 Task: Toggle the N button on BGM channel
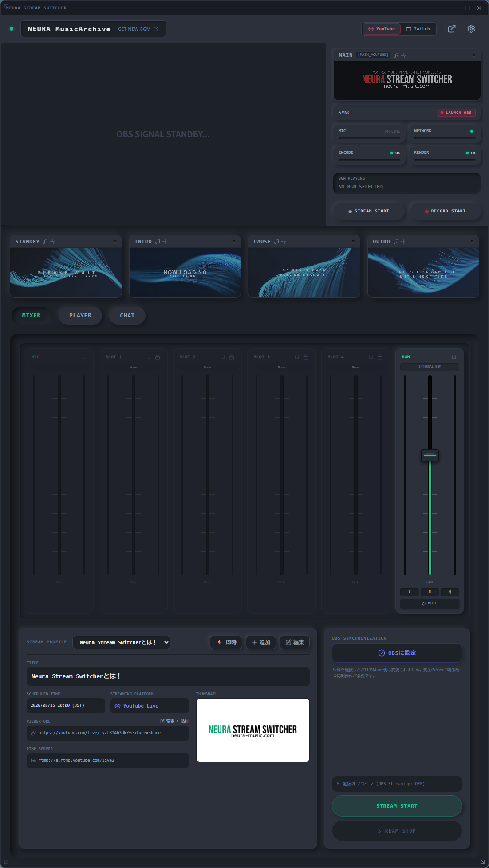point(430,592)
